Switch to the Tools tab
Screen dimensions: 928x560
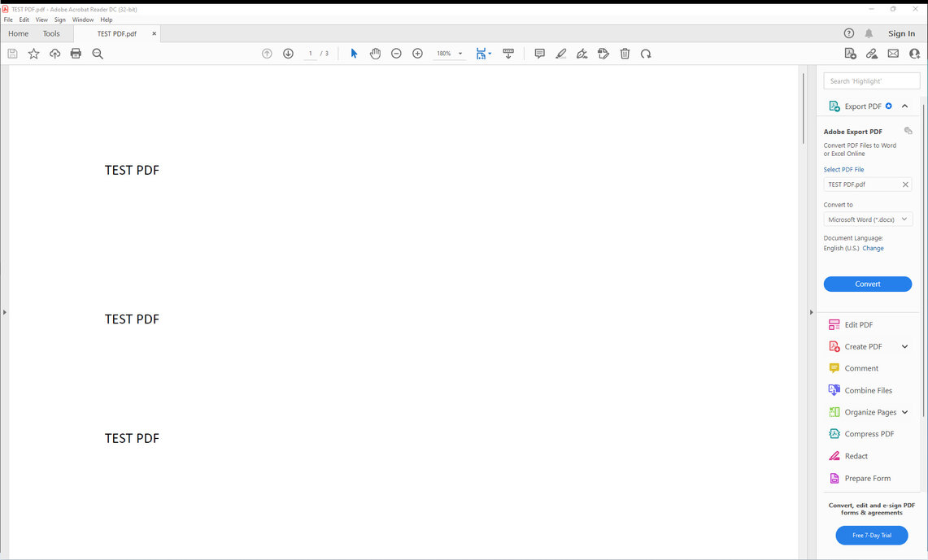point(51,33)
